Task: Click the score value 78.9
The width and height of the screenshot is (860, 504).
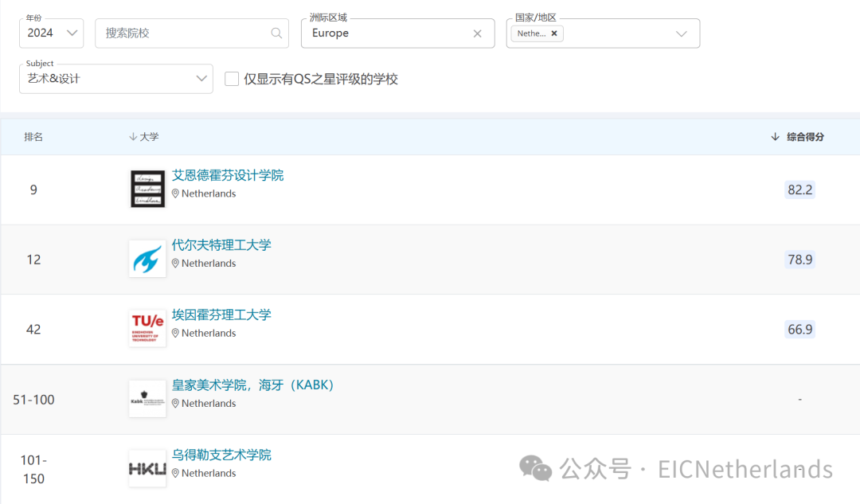Action: [x=799, y=260]
